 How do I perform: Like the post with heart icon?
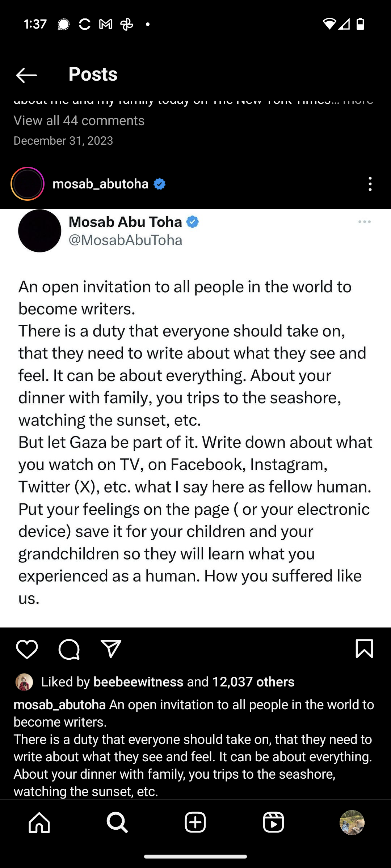[27, 649]
